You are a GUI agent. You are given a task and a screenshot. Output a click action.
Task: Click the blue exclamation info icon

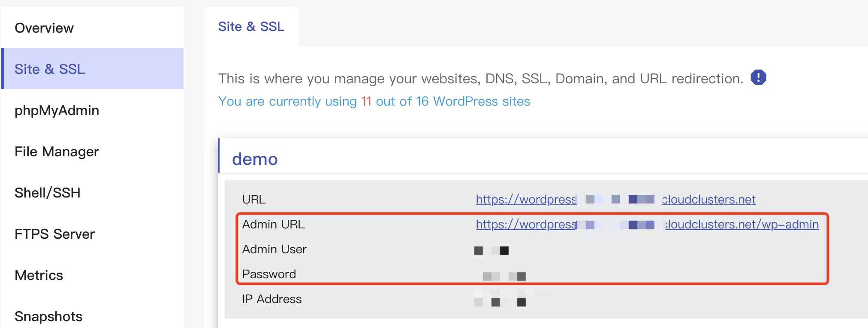tap(758, 78)
